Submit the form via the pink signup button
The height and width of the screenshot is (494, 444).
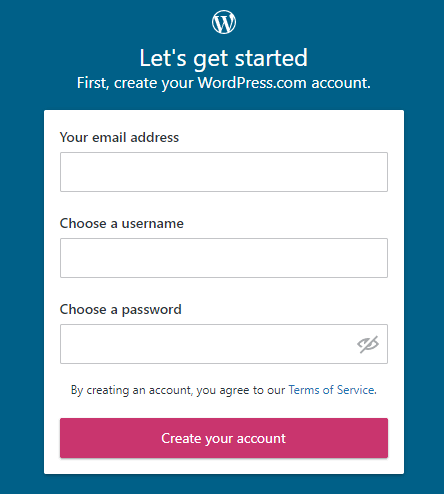click(224, 438)
